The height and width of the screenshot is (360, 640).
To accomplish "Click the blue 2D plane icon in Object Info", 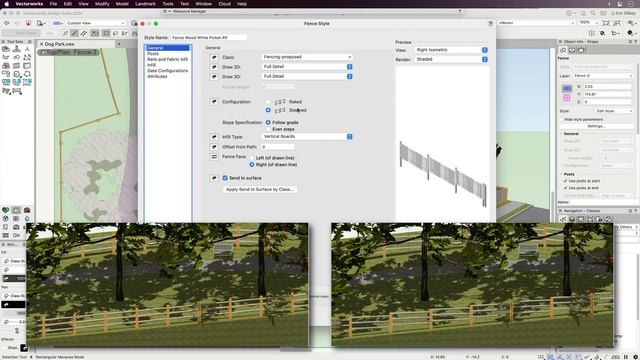I will point(567,88).
